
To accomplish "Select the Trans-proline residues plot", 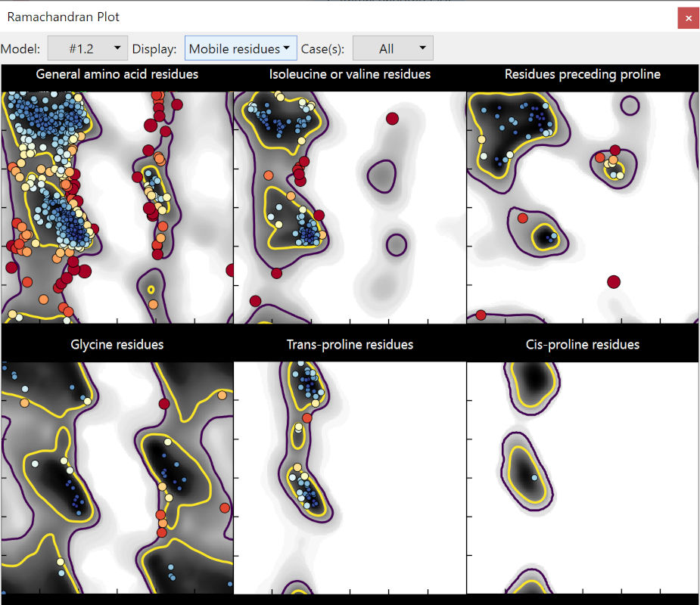I will (x=350, y=477).
